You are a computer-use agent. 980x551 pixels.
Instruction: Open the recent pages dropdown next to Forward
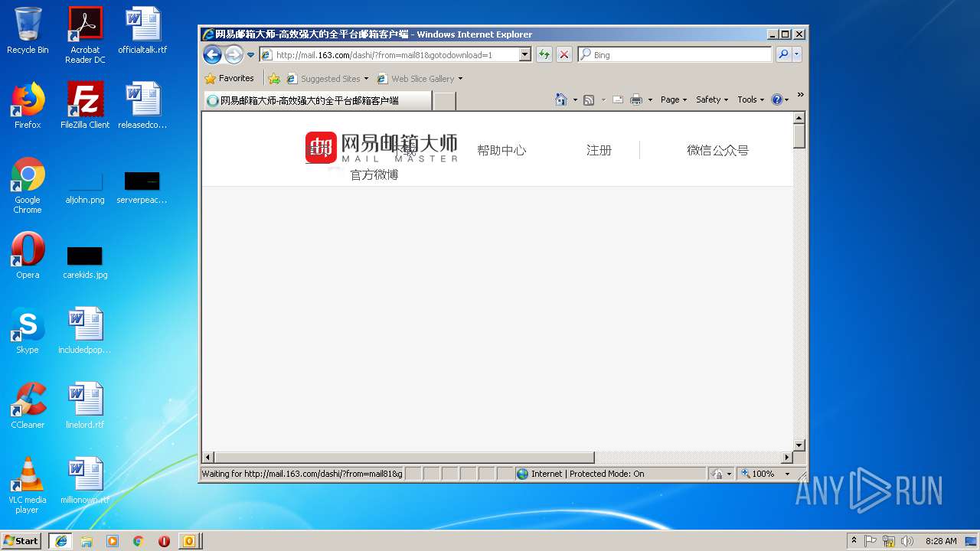click(x=250, y=55)
